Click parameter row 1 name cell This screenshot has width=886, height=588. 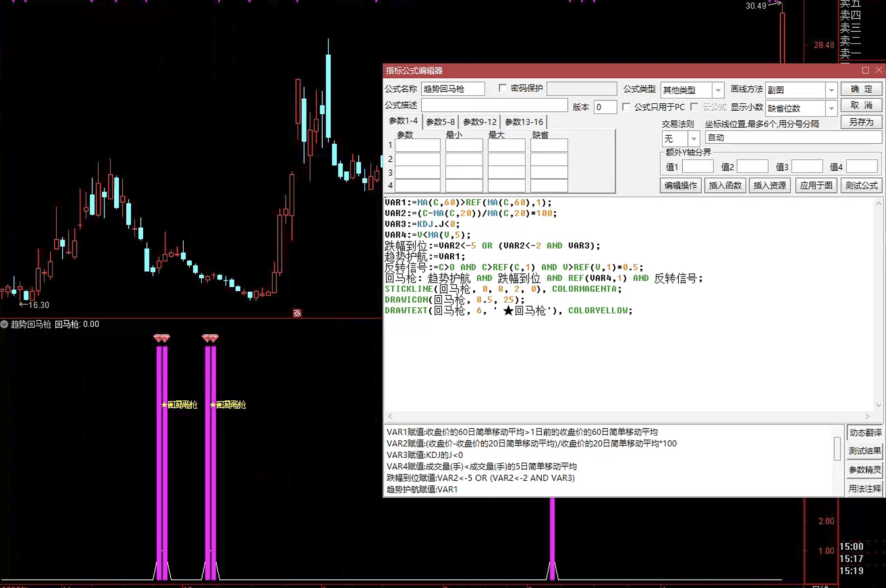coord(418,145)
